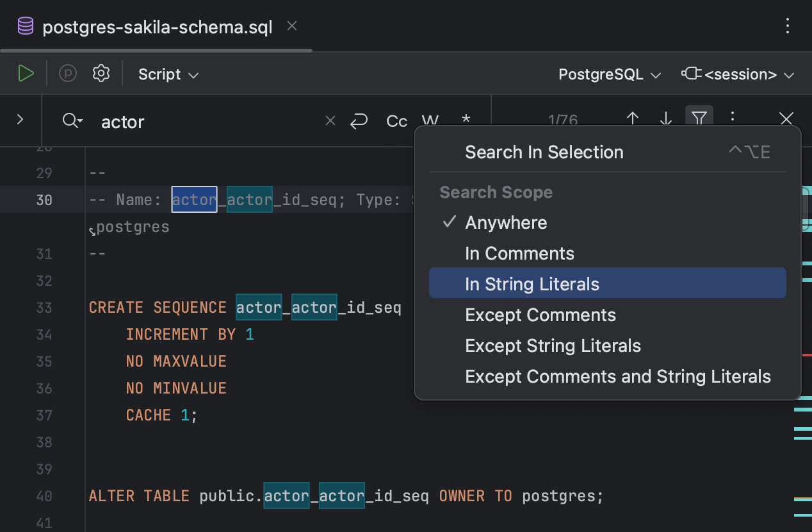Open the search filter icon
Screen dimensions: 812x532
pyautogui.click(x=699, y=118)
